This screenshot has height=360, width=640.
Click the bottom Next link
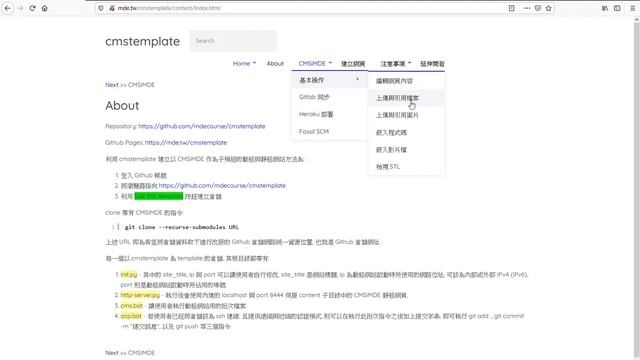(112, 353)
